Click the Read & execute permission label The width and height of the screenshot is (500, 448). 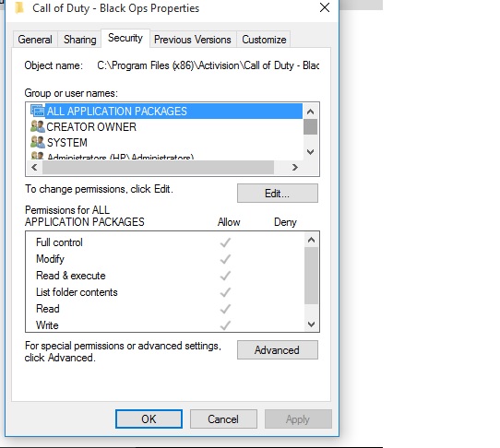[x=71, y=276]
